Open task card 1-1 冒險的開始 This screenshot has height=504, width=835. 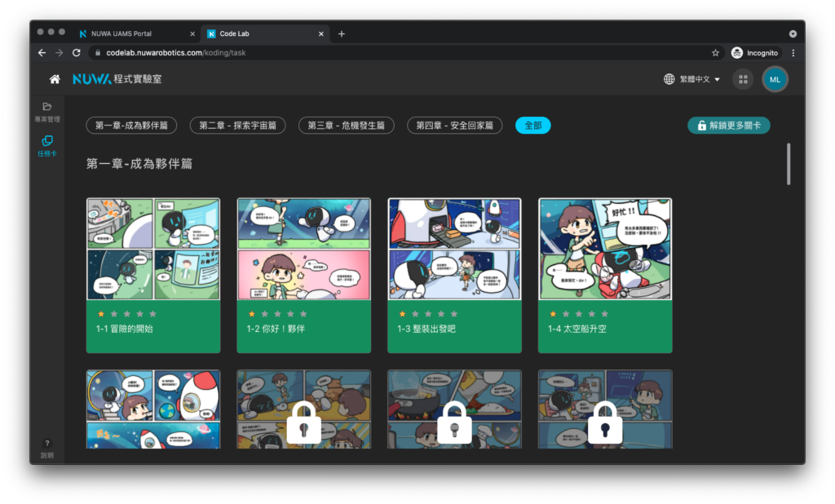point(153,276)
